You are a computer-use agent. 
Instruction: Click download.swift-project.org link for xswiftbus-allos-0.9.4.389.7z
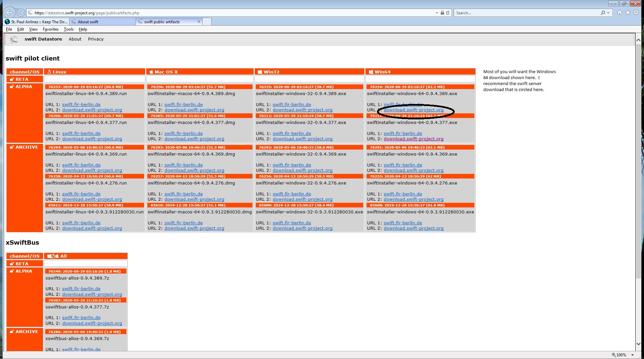(x=92, y=294)
